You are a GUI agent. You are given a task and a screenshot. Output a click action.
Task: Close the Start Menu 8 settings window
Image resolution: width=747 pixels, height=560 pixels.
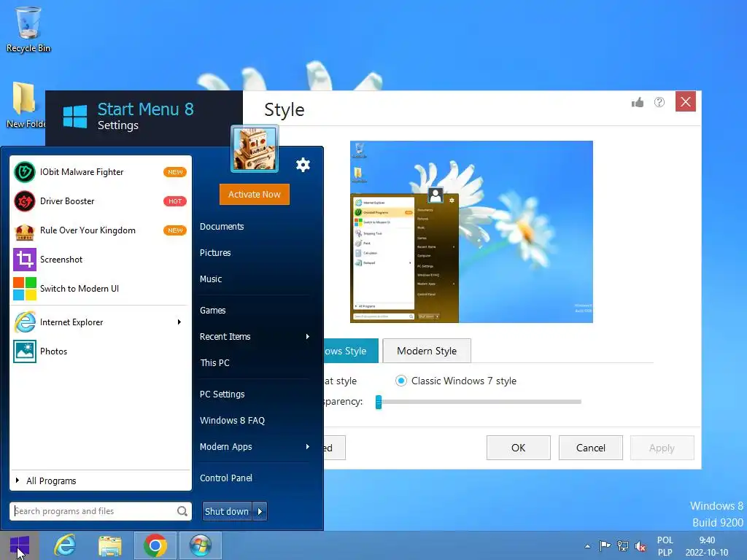click(686, 101)
